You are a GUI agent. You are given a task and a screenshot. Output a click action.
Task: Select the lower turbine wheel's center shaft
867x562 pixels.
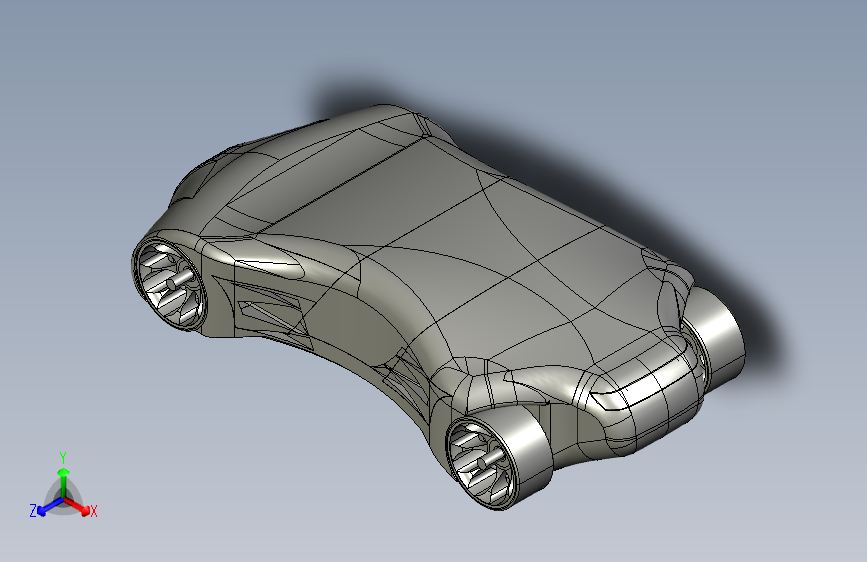click(x=490, y=459)
